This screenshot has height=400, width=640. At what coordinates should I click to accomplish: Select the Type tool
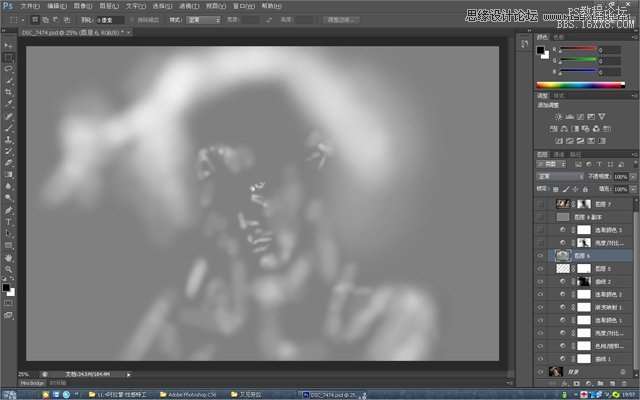coord(9,221)
